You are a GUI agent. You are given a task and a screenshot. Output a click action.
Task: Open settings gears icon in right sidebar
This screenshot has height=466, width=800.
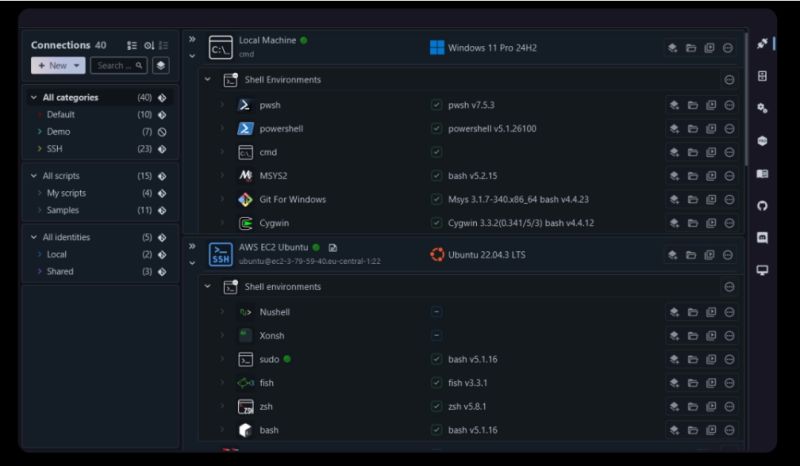coord(762,108)
